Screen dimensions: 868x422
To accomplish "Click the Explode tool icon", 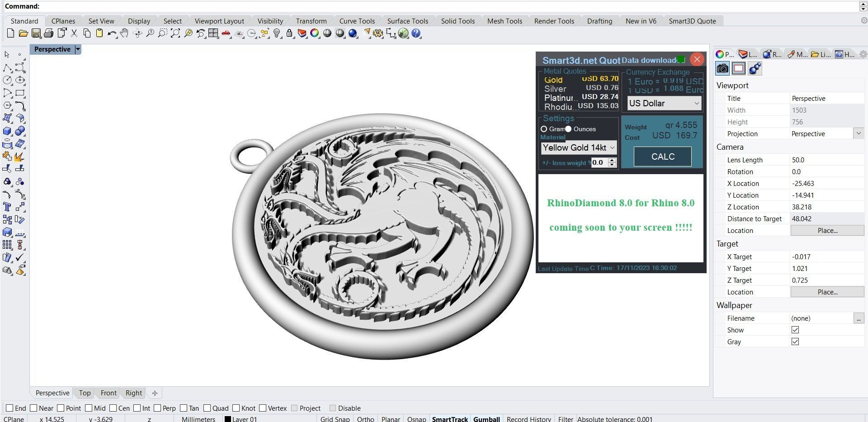I will click(x=20, y=156).
